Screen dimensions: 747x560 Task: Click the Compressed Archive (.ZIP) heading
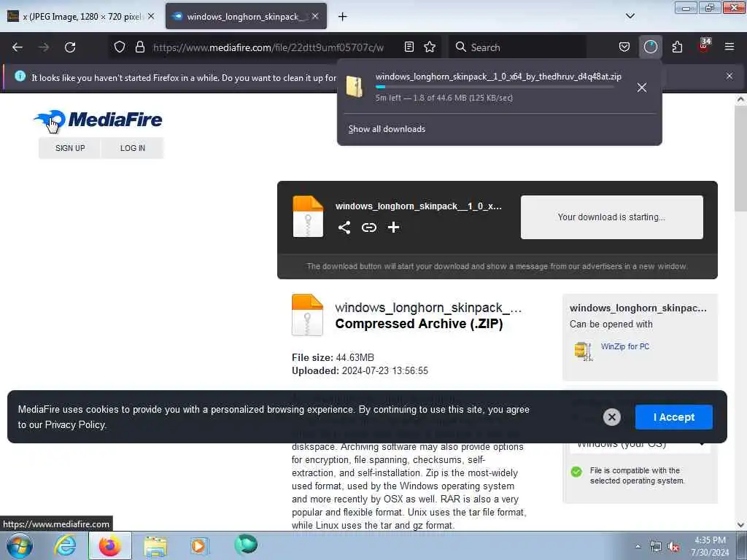419,324
